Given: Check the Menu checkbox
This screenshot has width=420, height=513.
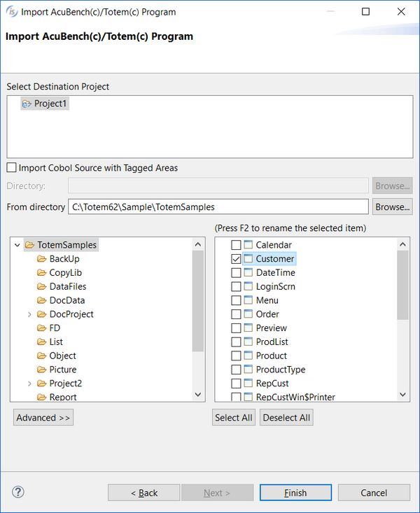Looking at the screenshot, I should point(236,300).
